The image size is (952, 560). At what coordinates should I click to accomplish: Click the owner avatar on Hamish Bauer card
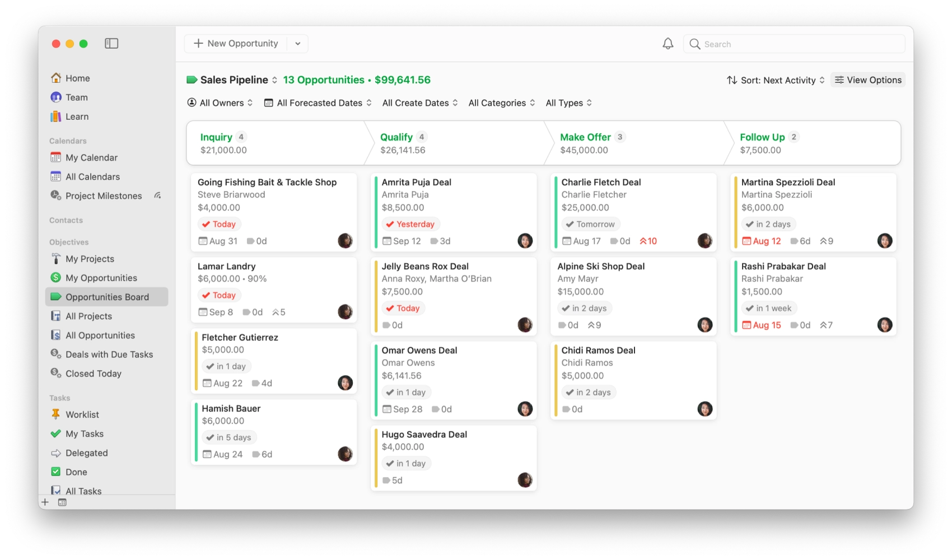(x=345, y=454)
